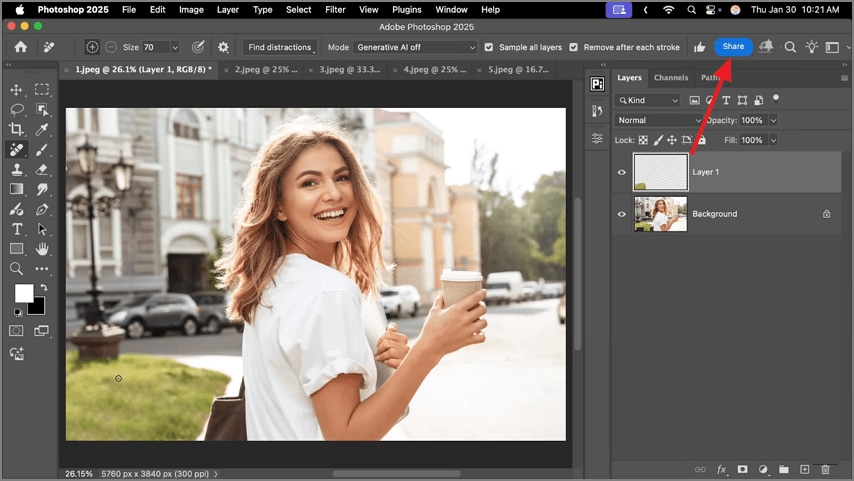Toggle Quick Mask mode
The width and height of the screenshot is (854, 481).
tap(16, 331)
